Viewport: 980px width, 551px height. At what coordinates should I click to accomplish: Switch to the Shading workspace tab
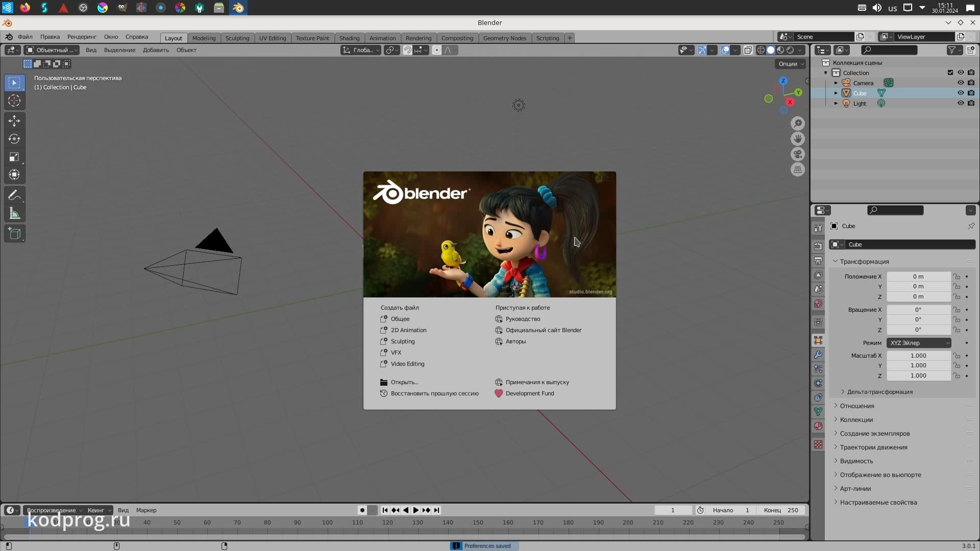(x=349, y=38)
